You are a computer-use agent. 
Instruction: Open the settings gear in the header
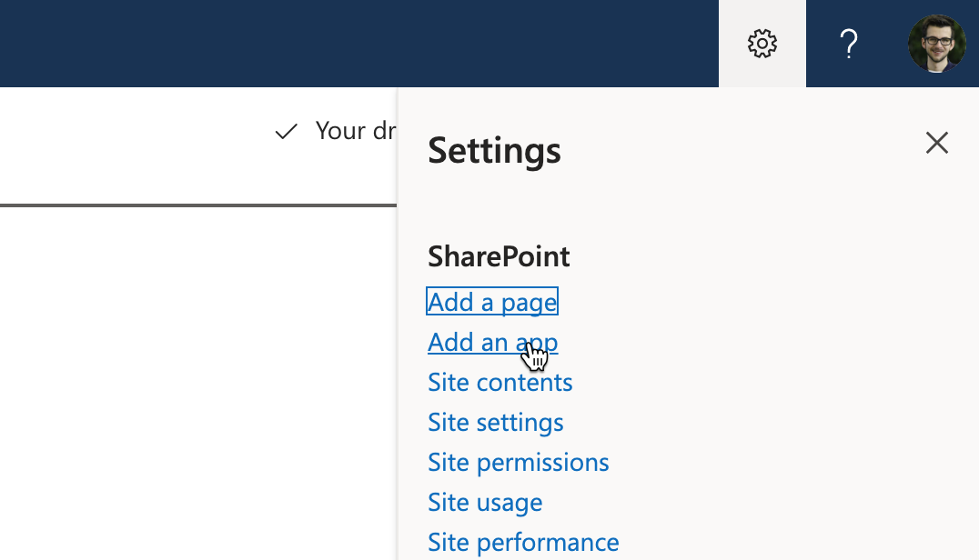pyautogui.click(x=762, y=44)
